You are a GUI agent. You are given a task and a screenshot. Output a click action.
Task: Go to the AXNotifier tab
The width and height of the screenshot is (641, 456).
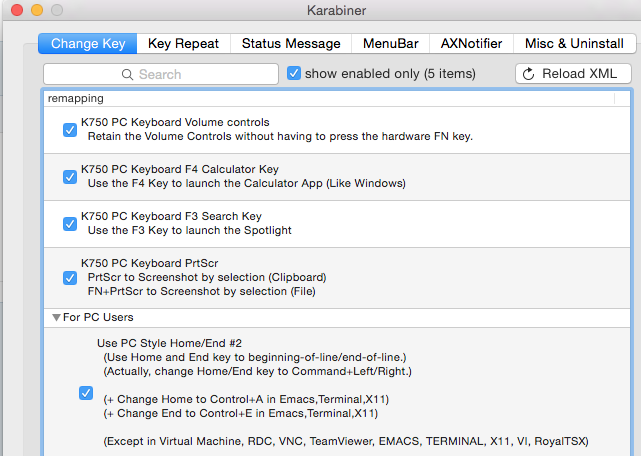point(471,43)
